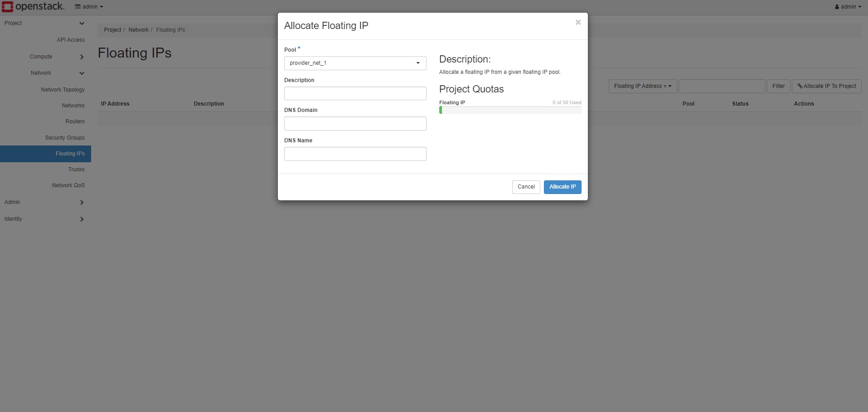Open the Pool dropdown selector
Image resolution: width=868 pixels, height=412 pixels.
355,63
